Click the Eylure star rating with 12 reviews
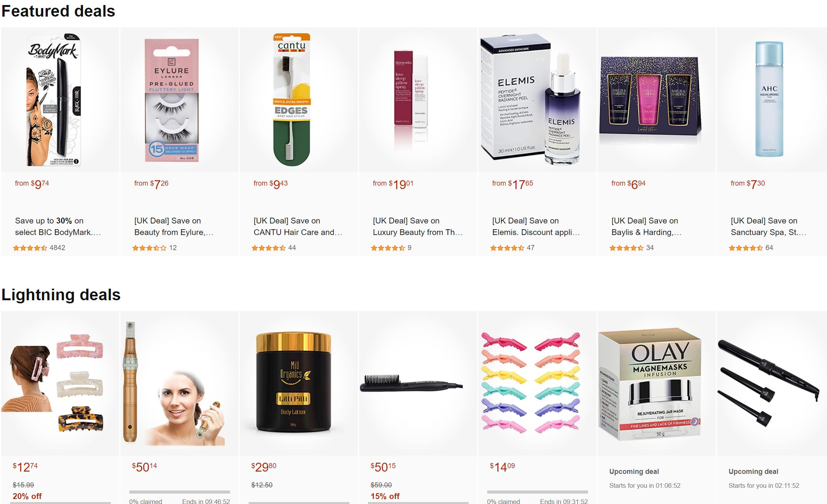This screenshot has width=827, height=504. pos(154,248)
